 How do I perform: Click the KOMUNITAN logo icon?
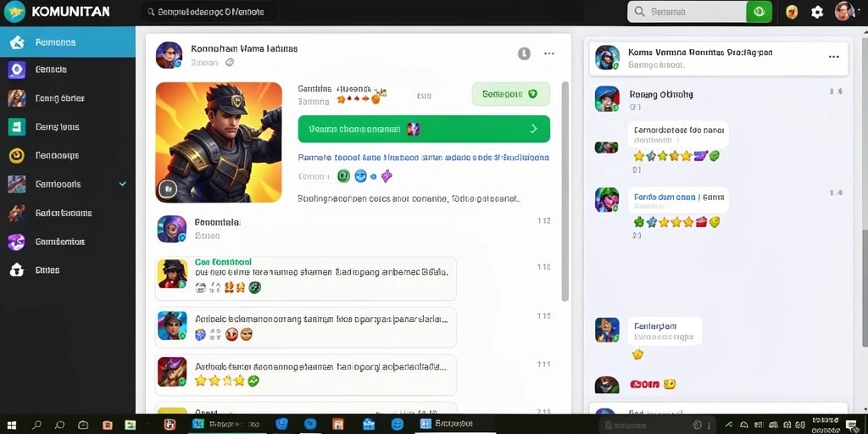[15, 12]
